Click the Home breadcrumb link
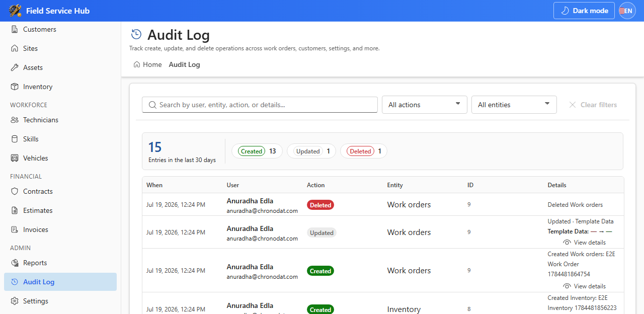Viewport: 644px width, 314px height. tap(148, 64)
